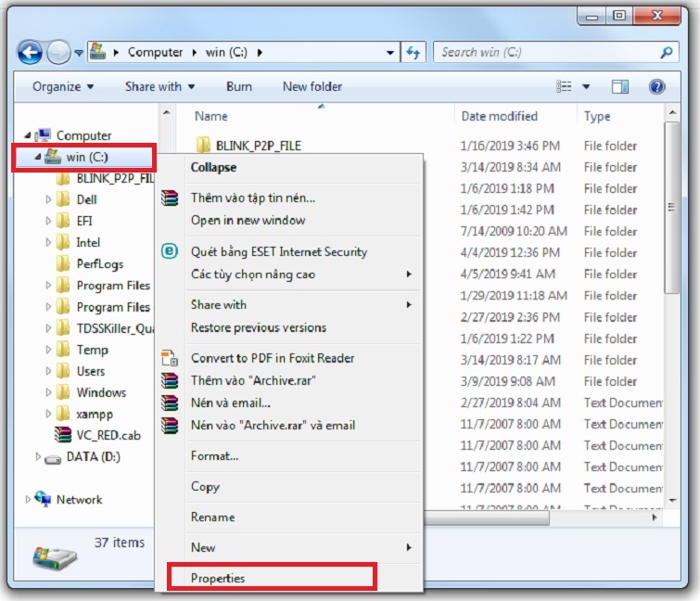
Task: Click WinRAR icon beside Thêm vào tập tin nén
Action: 170,198
